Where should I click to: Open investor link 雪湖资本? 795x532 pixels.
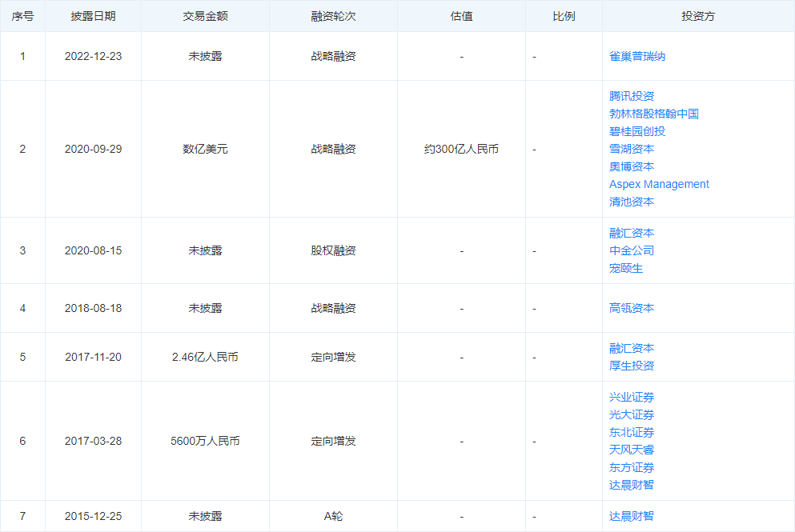pos(631,149)
